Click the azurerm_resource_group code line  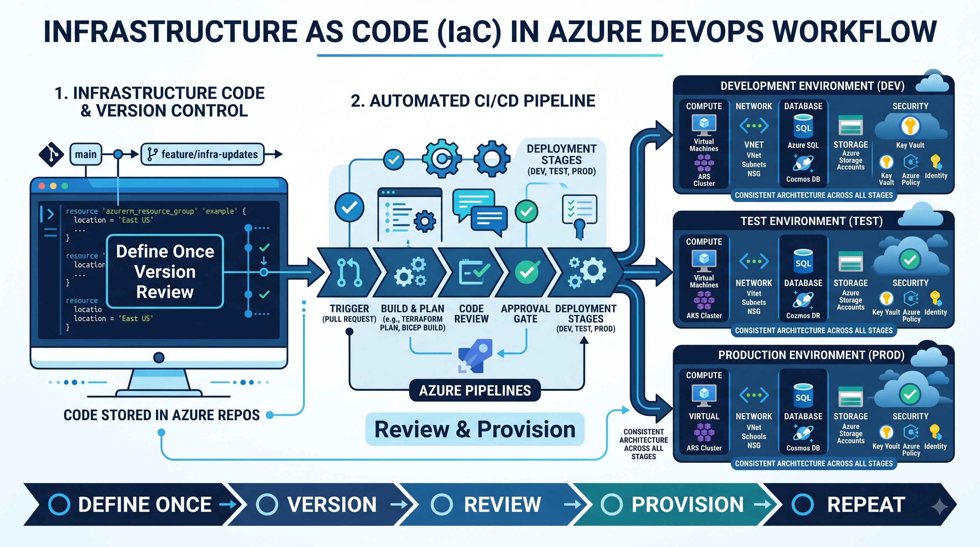(x=156, y=211)
